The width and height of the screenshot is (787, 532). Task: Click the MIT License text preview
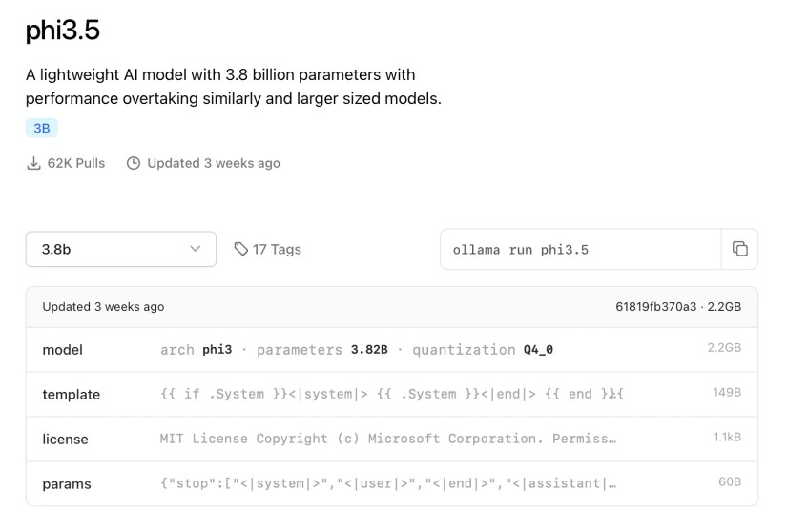click(x=387, y=440)
